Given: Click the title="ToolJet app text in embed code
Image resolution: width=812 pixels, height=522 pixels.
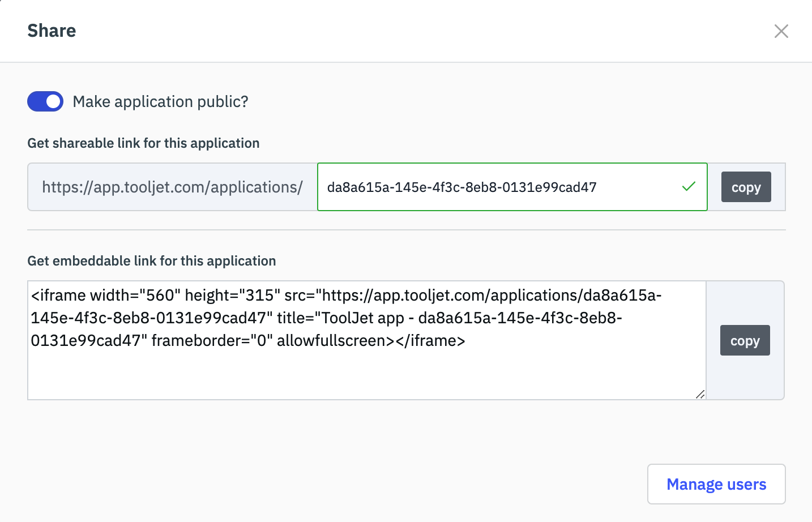Looking at the screenshot, I should click(x=340, y=318).
